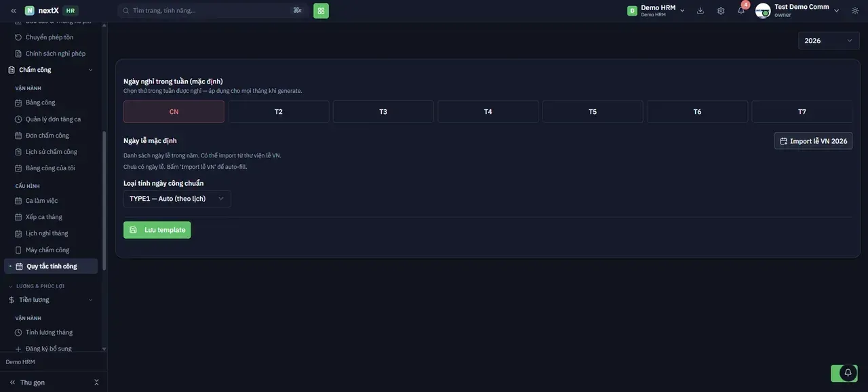Toggle T4 as weekly day off
Screen dimensions: 868x392
click(x=488, y=112)
